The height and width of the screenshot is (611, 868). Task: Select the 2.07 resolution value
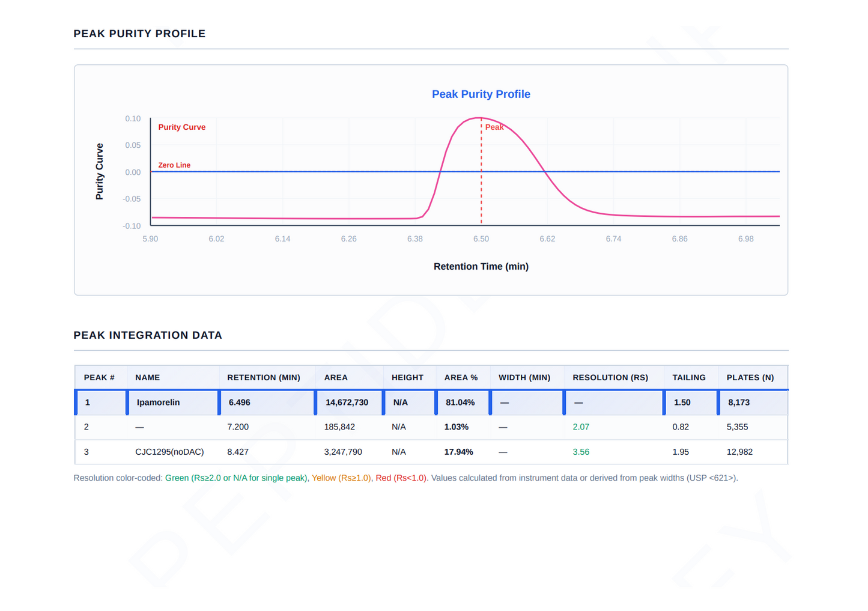pyautogui.click(x=581, y=427)
